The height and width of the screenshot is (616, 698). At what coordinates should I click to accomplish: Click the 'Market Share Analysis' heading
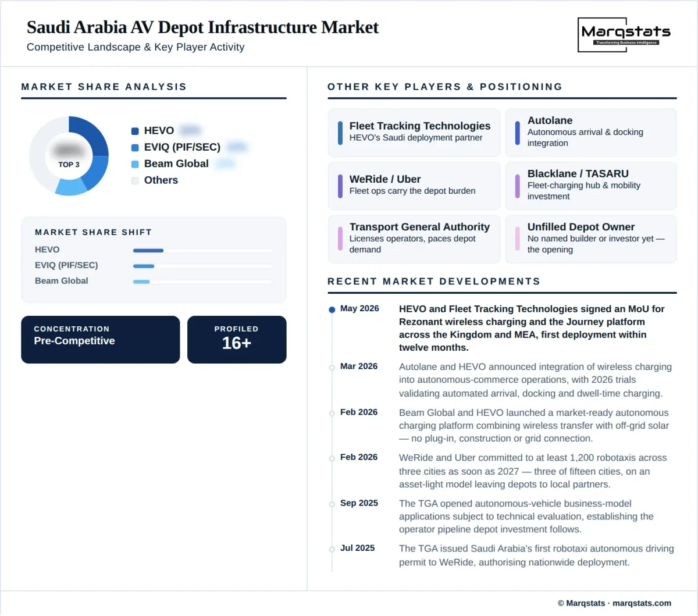point(104,87)
